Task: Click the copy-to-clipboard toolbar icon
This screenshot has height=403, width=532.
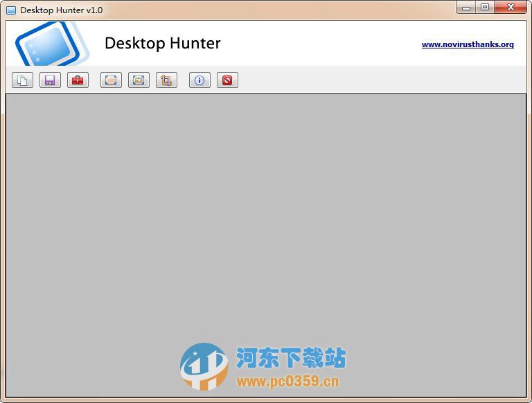Action: 22,80
